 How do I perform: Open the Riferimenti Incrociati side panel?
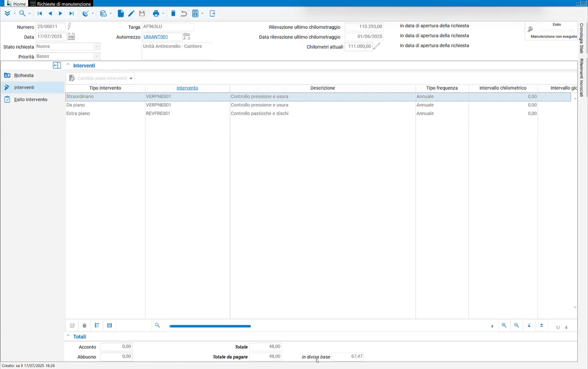tap(582, 78)
